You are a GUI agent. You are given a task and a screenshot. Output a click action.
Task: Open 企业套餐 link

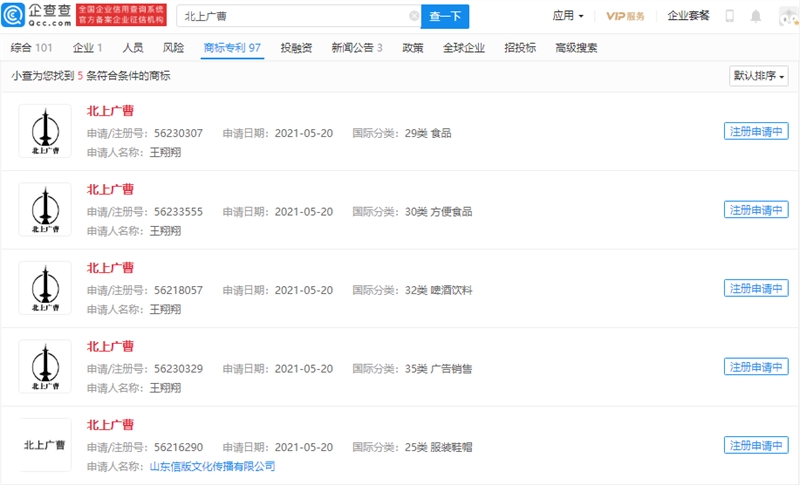pyautogui.click(x=688, y=16)
